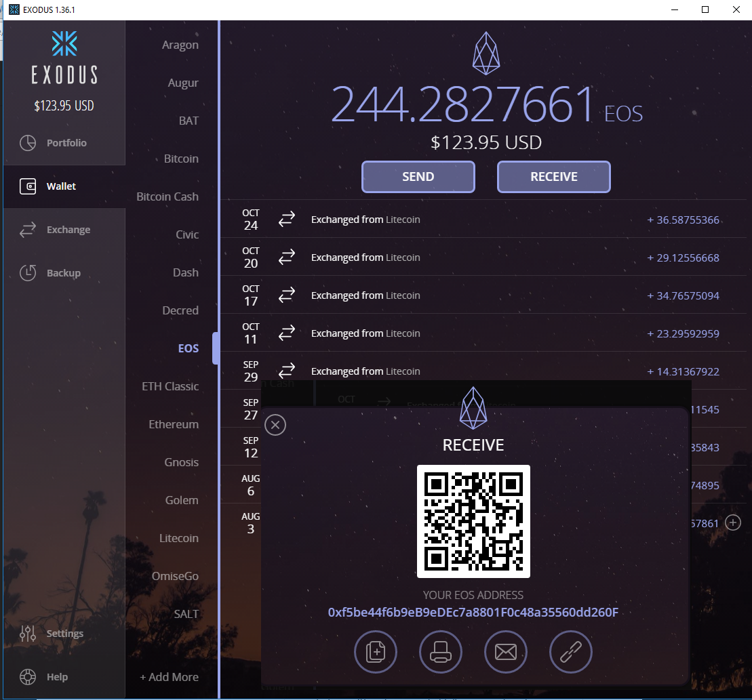Screen dimensions: 752x700
Task: Select ETH Classic in the asset list
Action: (170, 386)
